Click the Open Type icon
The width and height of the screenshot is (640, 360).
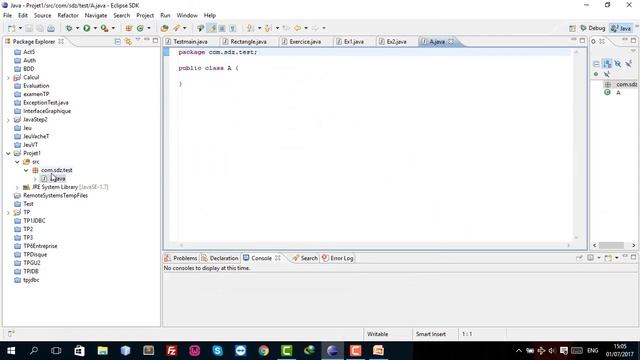tap(164, 28)
